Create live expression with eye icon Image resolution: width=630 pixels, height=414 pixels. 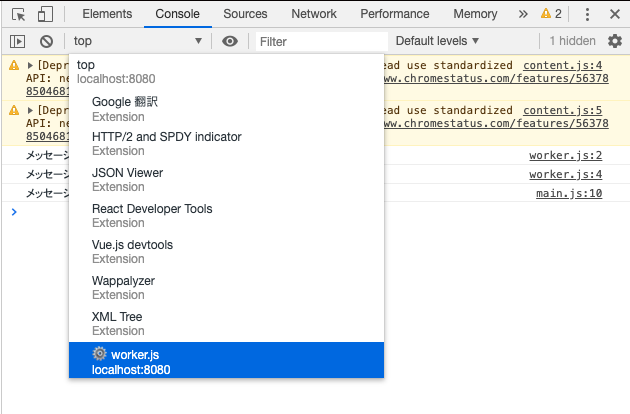[231, 41]
